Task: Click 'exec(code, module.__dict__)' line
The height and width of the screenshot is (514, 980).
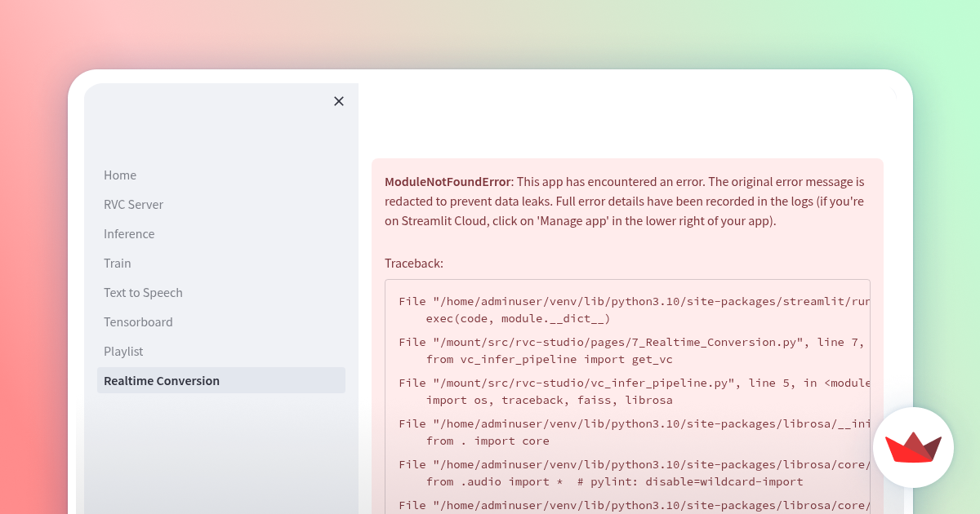Action: 518,318
